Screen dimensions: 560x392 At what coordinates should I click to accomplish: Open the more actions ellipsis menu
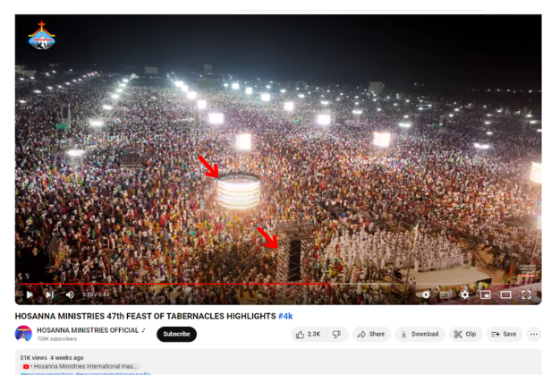534,334
